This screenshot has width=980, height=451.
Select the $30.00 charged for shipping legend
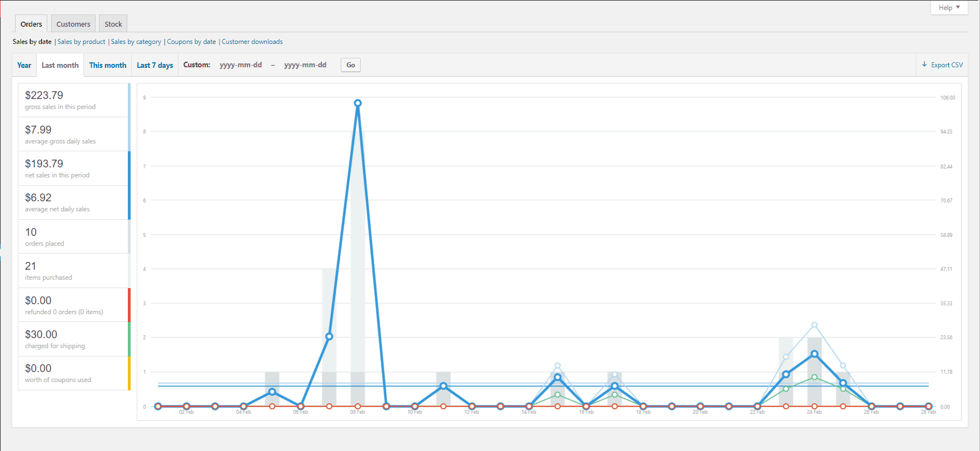point(73,339)
